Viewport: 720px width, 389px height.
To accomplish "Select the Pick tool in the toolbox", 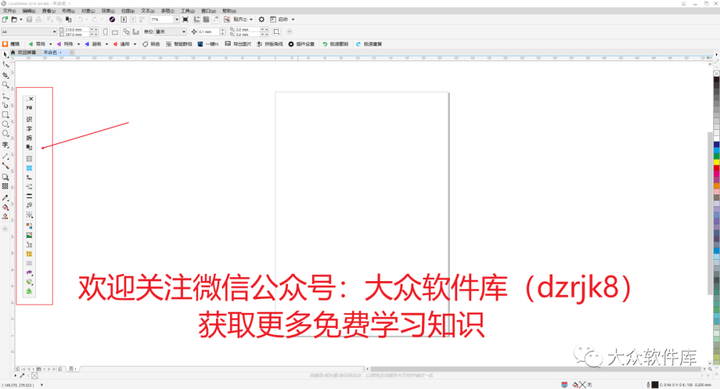I will point(6,55).
